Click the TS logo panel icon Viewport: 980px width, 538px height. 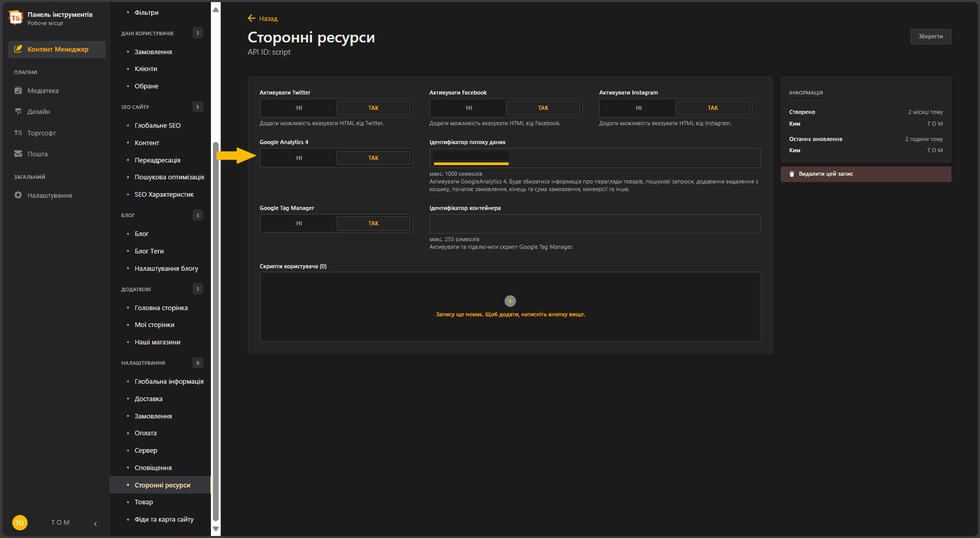(x=15, y=17)
